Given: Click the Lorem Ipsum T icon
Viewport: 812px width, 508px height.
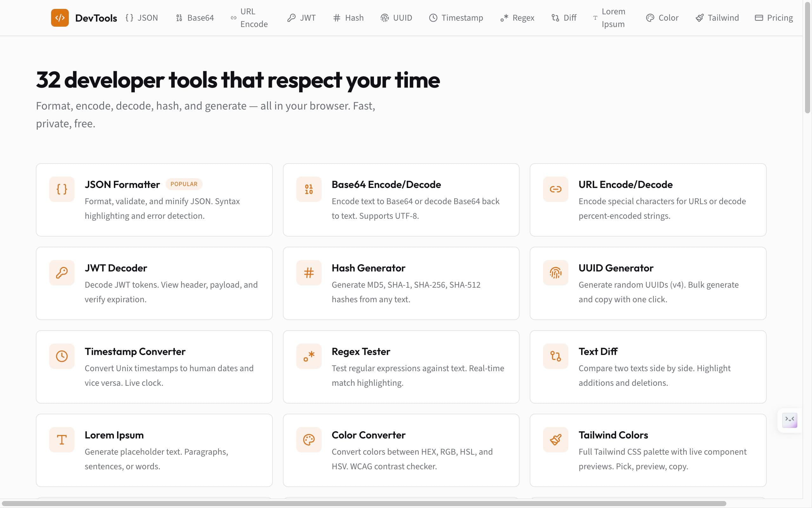Looking at the screenshot, I should click(x=62, y=440).
